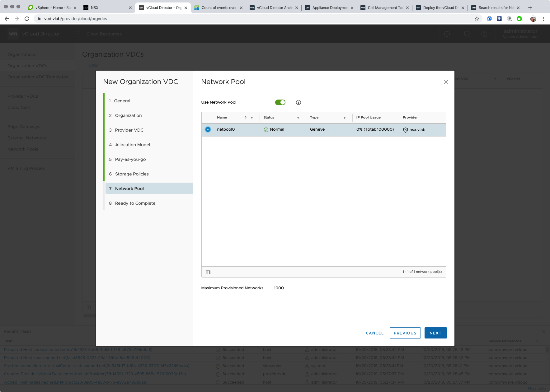Switch to the NSX browser tab
This screenshot has width=550, height=392.
point(106,8)
